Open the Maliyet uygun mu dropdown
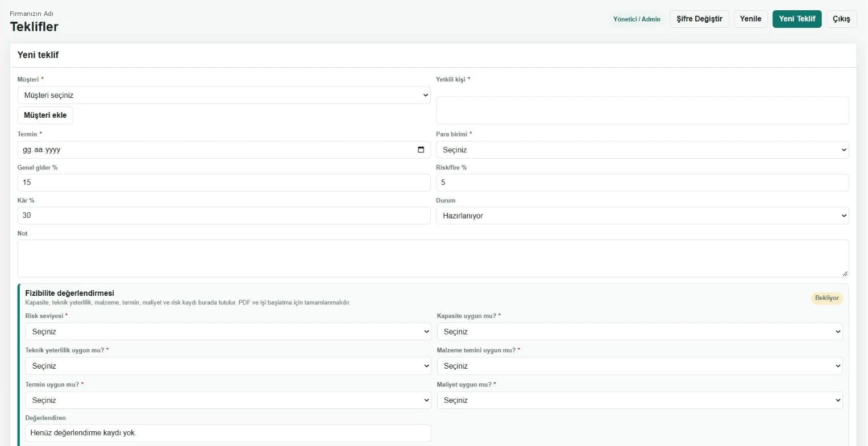868x446 pixels. point(639,400)
